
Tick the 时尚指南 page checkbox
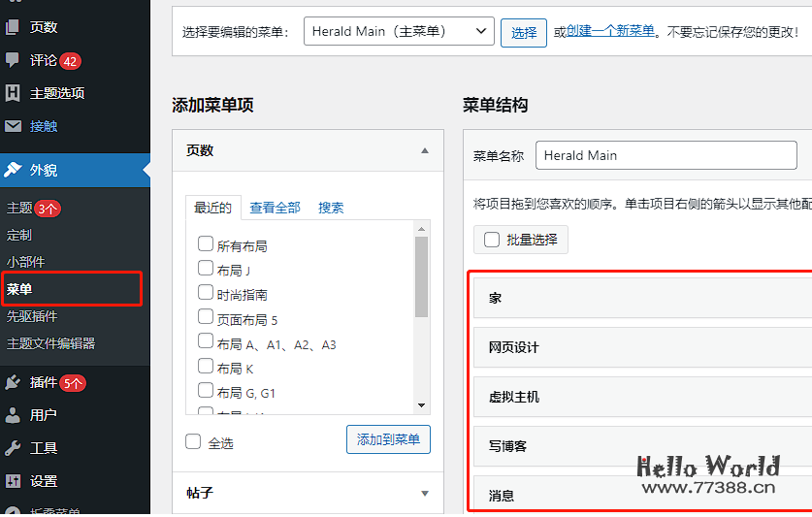[x=206, y=292]
